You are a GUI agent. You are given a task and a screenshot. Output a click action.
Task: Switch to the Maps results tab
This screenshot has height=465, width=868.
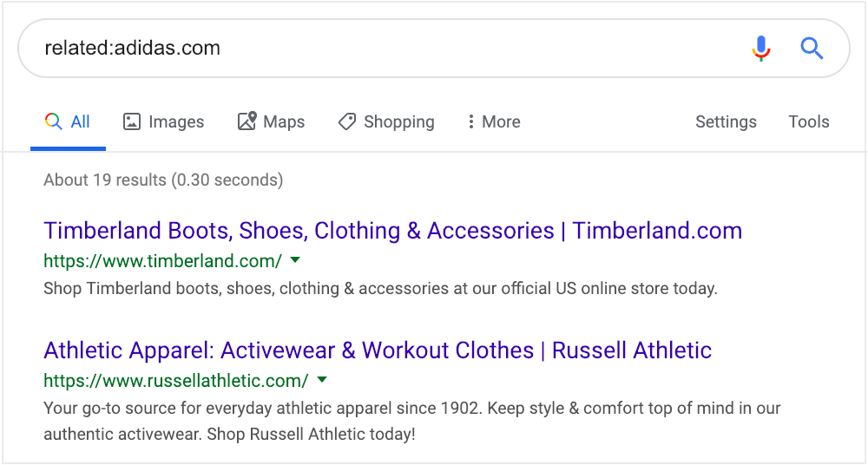tap(271, 121)
